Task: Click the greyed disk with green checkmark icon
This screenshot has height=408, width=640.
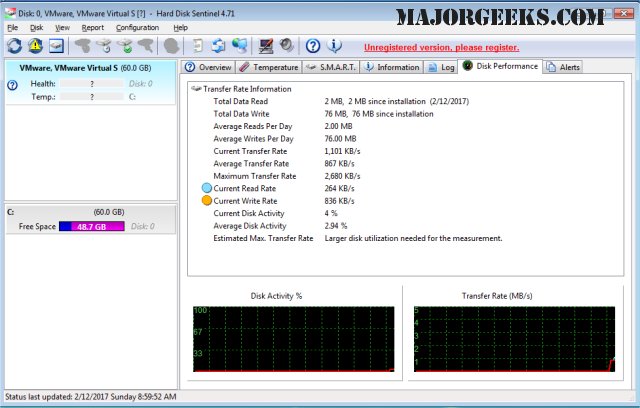Action: pos(125,46)
